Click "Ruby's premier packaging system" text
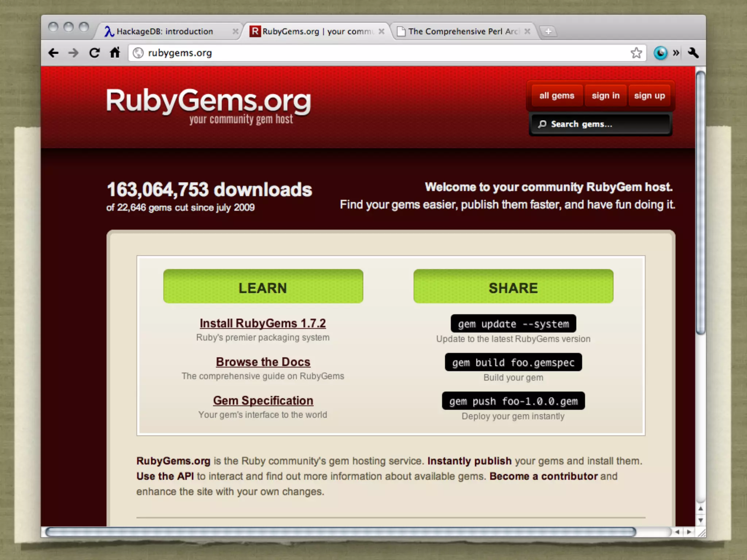The width and height of the screenshot is (747, 560). pos(263,338)
